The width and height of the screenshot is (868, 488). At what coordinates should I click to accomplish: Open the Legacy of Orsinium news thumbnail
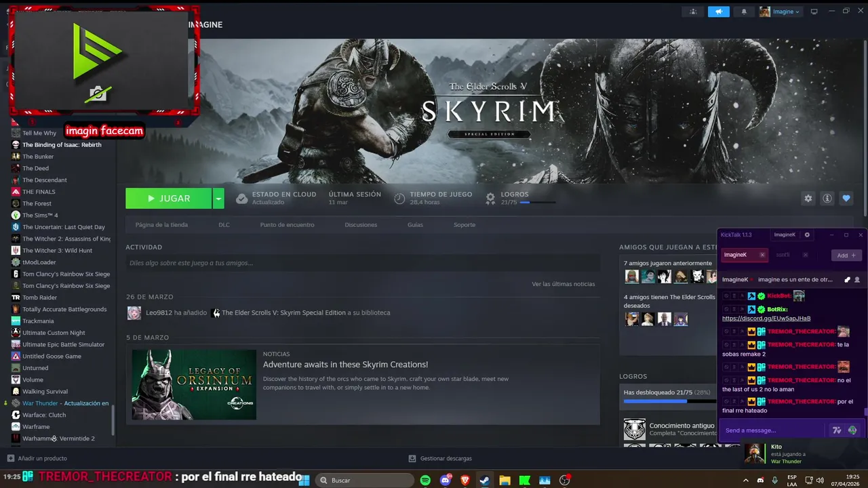(x=194, y=384)
